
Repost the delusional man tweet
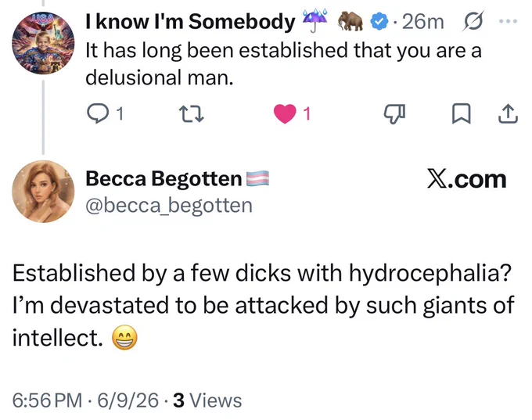click(192, 114)
